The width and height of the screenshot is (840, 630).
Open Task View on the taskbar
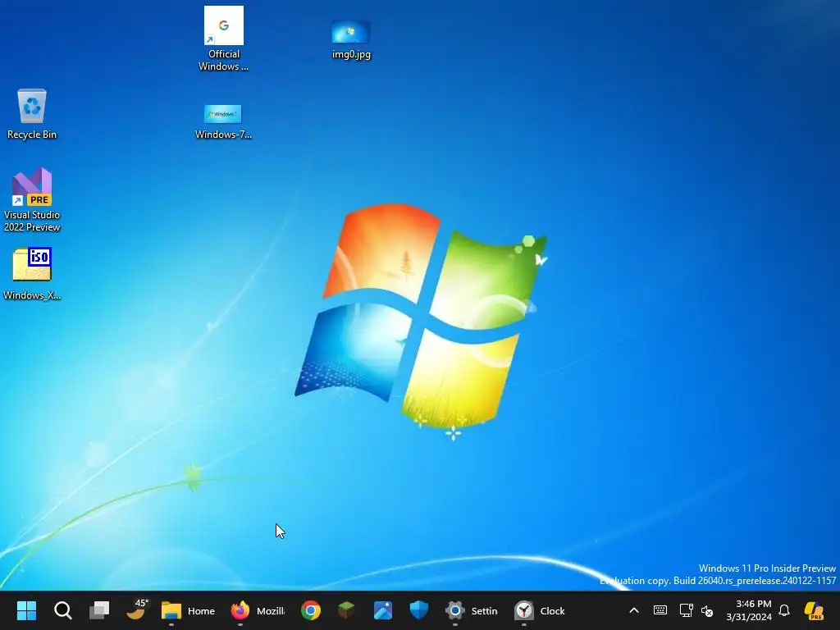(x=99, y=610)
